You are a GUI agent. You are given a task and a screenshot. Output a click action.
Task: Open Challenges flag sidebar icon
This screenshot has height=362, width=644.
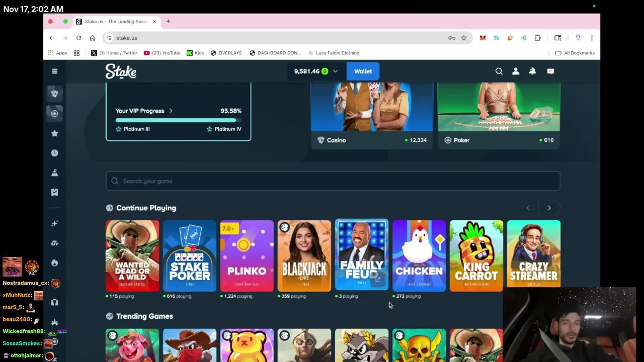(x=54, y=172)
